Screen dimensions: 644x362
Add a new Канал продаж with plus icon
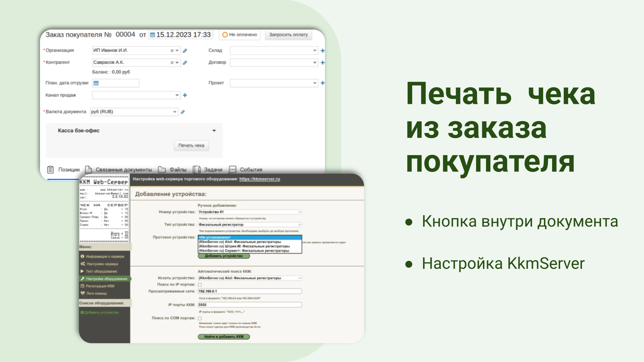[185, 95]
